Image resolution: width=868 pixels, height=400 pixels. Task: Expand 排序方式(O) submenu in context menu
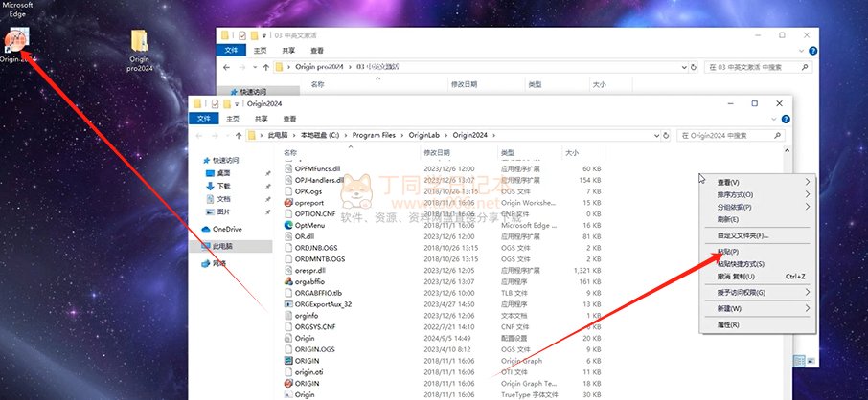[x=808, y=195]
